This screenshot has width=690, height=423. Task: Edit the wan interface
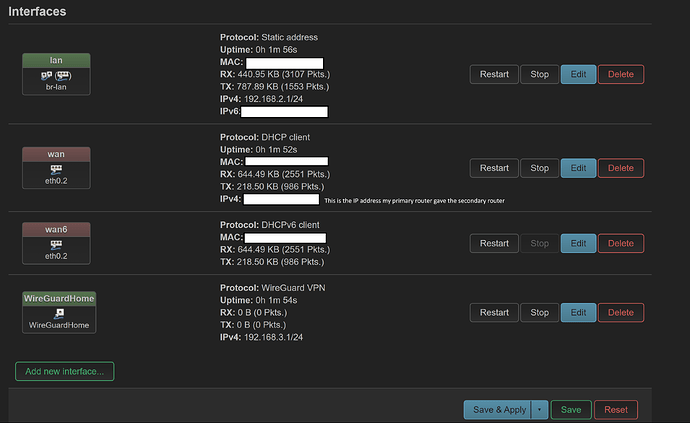pyautogui.click(x=577, y=168)
